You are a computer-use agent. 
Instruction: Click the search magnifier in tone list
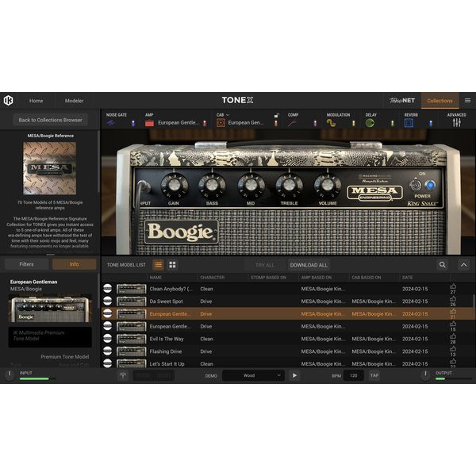pyautogui.click(x=443, y=265)
